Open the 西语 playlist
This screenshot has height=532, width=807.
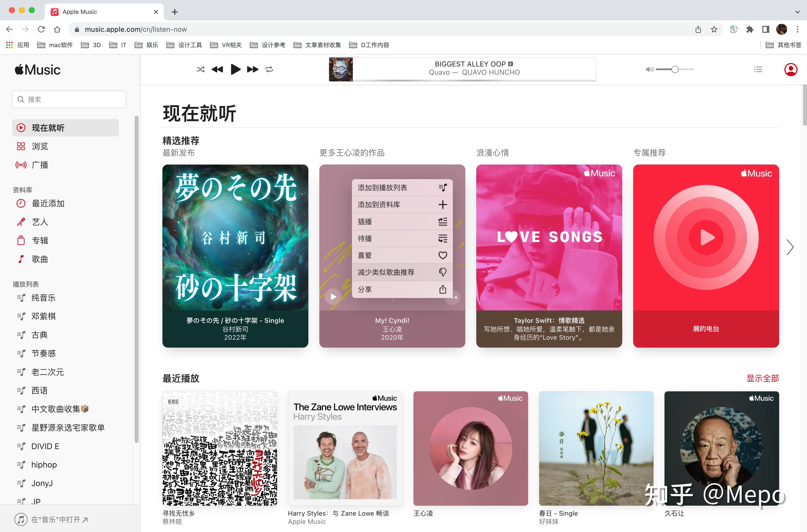[x=66, y=391]
